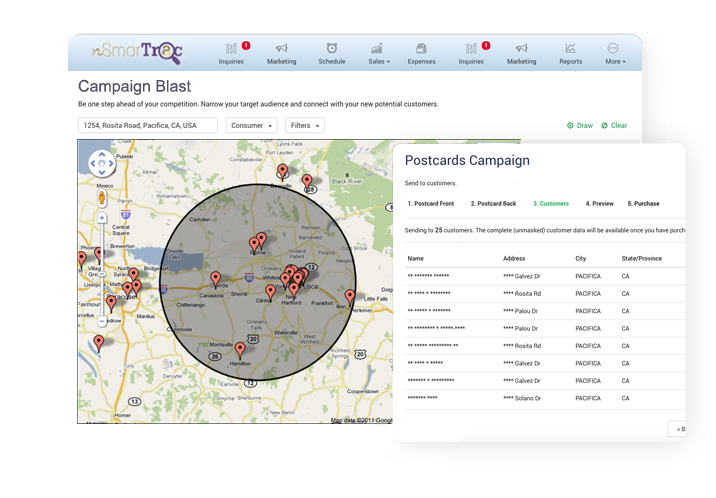Go to step 1. Postcard Front
The image size is (716, 498).
(431, 204)
